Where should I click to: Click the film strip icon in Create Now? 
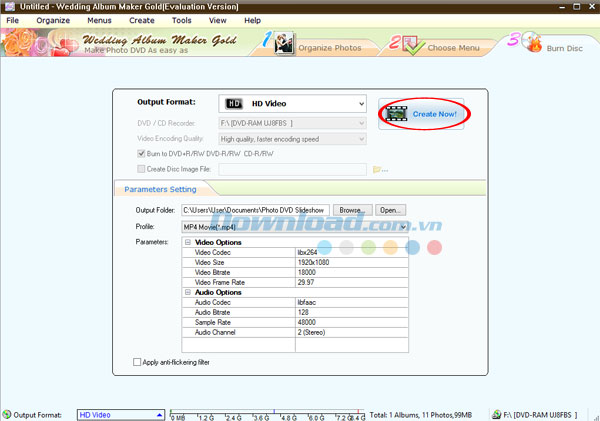point(396,114)
